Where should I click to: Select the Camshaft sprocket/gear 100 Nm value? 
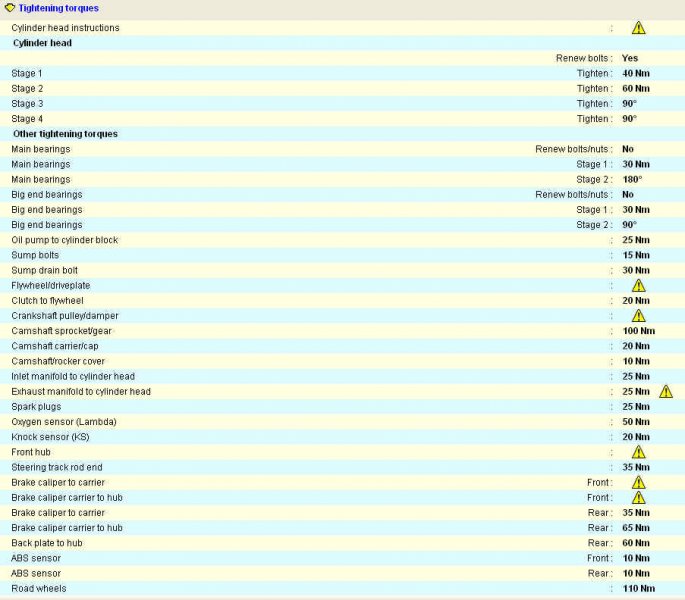(638, 331)
